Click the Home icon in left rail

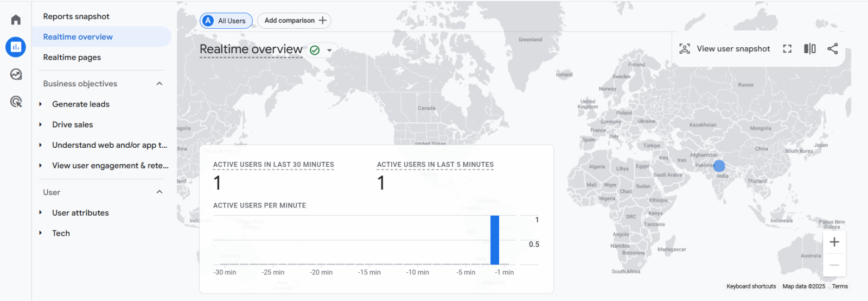coord(16,20)
